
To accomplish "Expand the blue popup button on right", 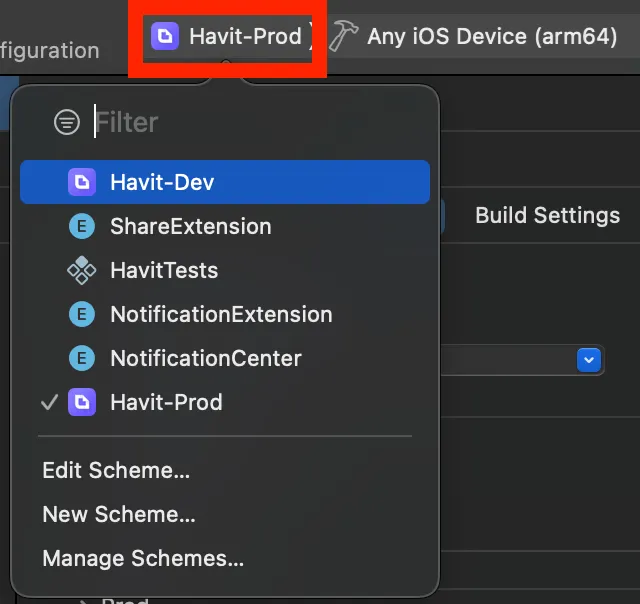I will tap(589, 359).
